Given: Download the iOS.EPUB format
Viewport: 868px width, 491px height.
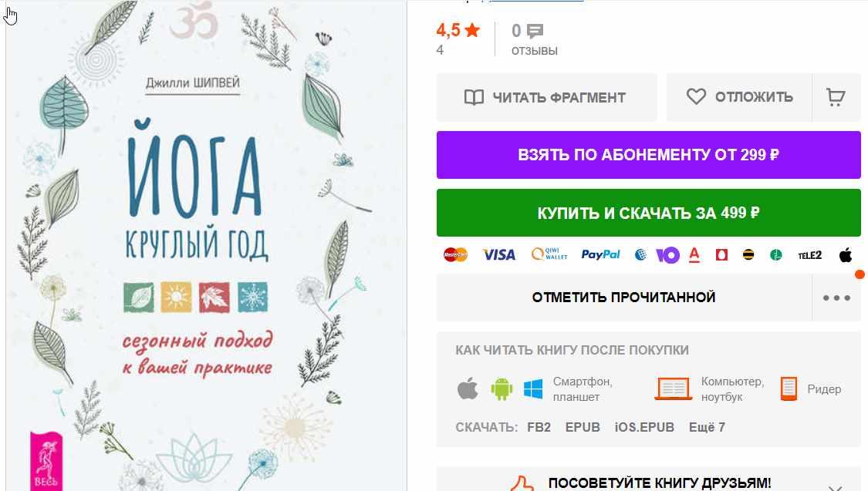Looking at the screenshot, I should coord(644,428).
